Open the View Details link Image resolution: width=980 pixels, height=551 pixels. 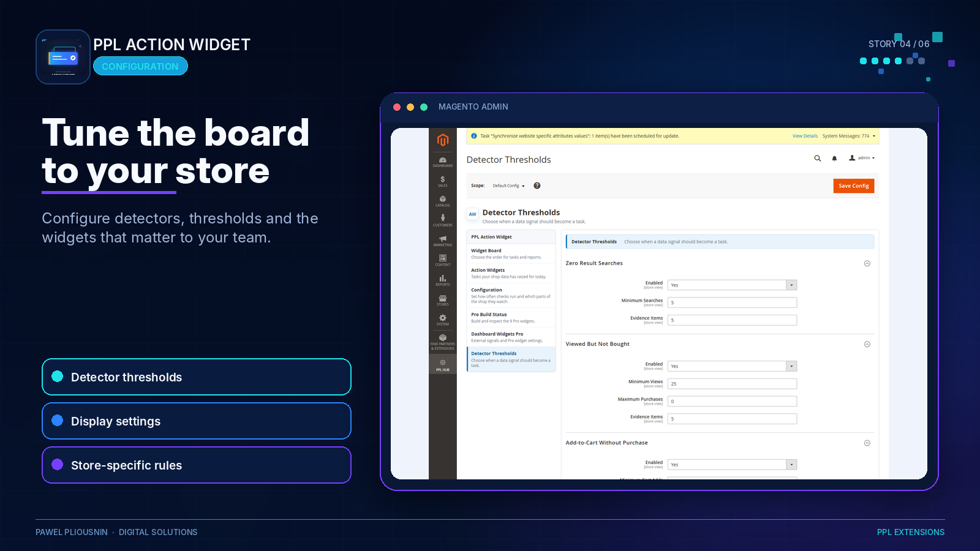pyautogui.click(x=805, y=136)
